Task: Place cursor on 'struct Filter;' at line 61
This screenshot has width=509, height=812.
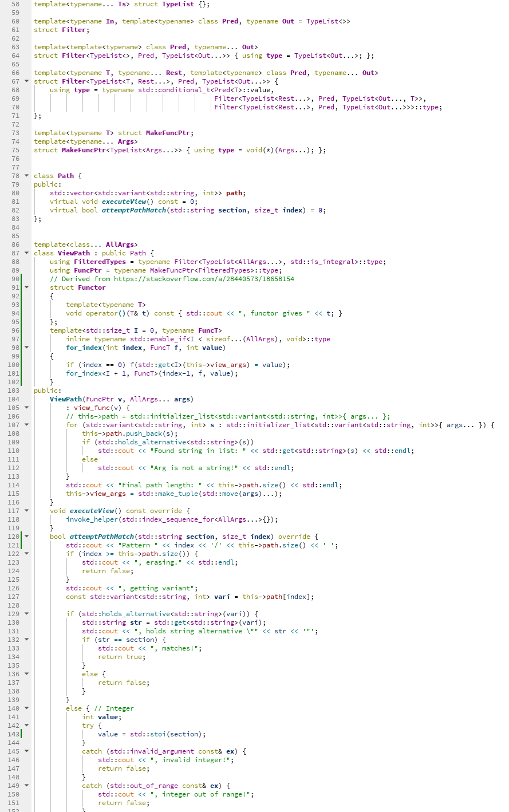Action: (62, 30)
